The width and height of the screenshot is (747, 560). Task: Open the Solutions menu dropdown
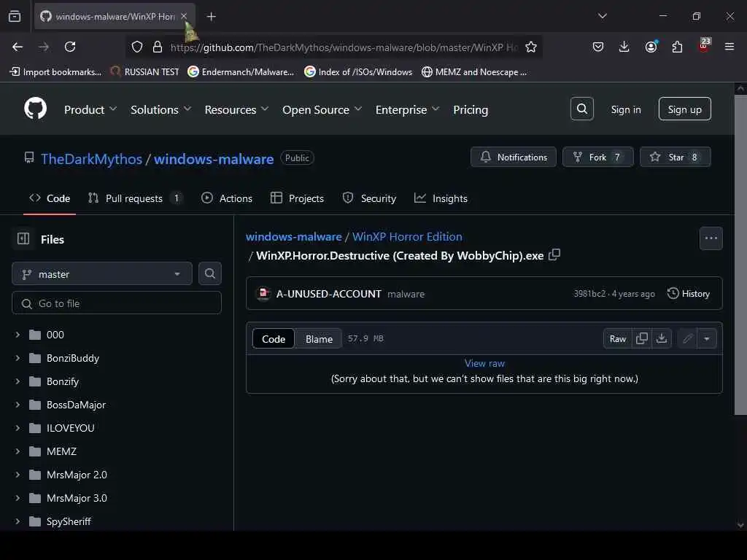160,109
